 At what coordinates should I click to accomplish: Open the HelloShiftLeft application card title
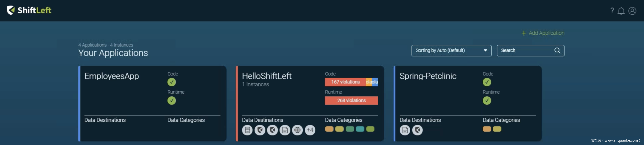(x=267, y=76)
